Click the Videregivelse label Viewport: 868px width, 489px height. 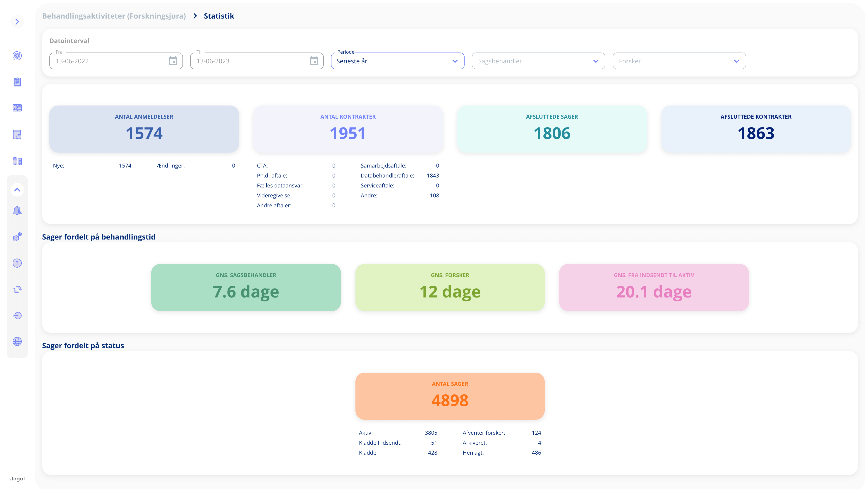pyautogui.click(x=274, y=195)
